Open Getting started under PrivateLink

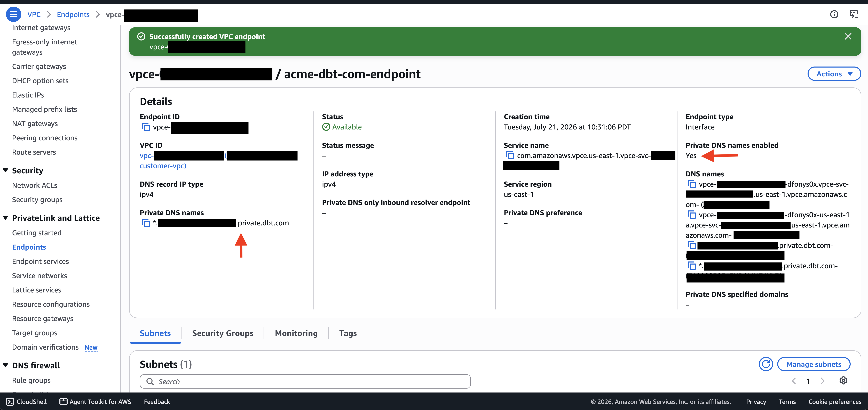37,233
